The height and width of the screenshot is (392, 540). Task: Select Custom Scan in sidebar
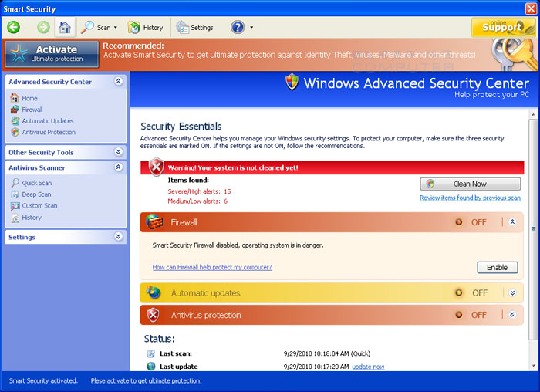pos(39,205)
